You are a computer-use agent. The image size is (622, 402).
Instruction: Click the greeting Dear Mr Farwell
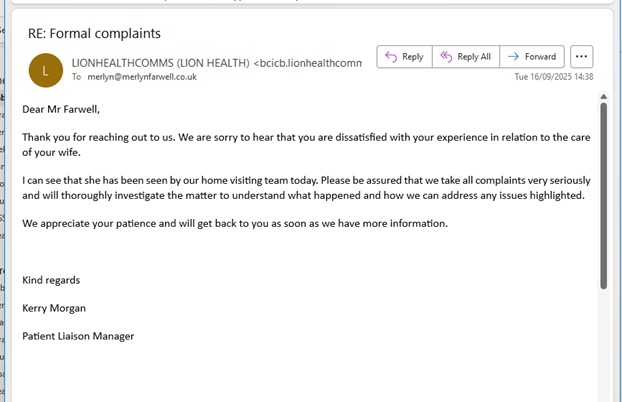62,110
